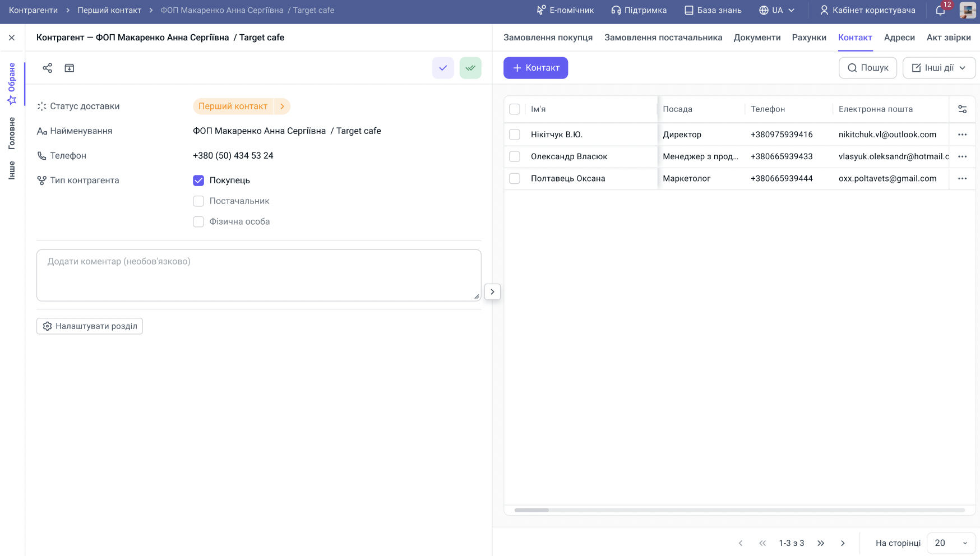Click the add Контакт button
This screenshot has width=980, height=556.
pos(535,68)
